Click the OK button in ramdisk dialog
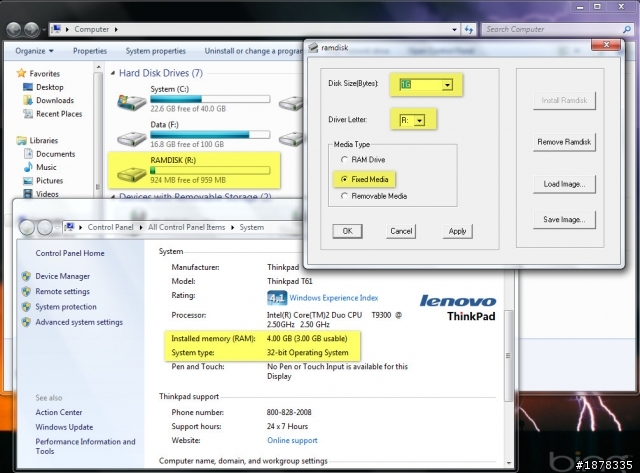The width and height of the screenshot is (640, 473). tap(347, 231)
